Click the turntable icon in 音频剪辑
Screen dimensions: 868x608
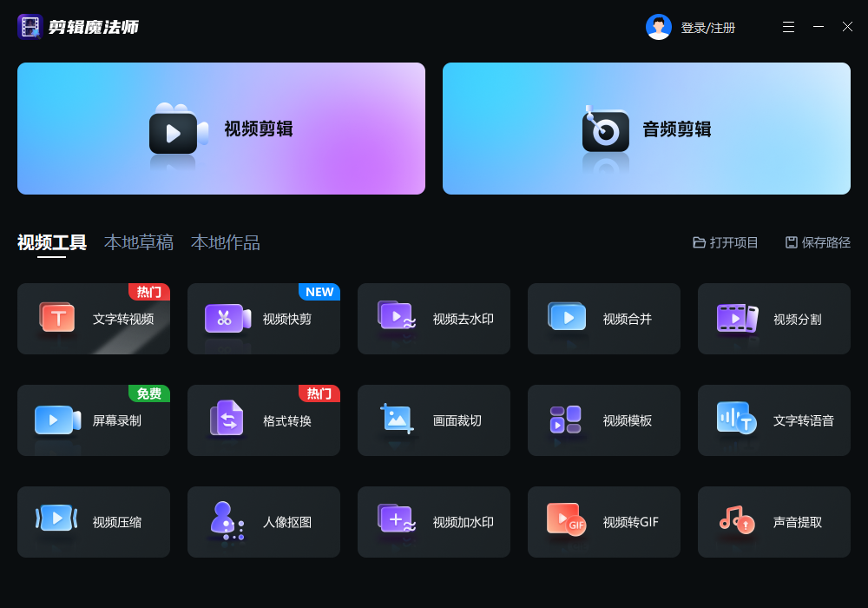tap(605, 129)
